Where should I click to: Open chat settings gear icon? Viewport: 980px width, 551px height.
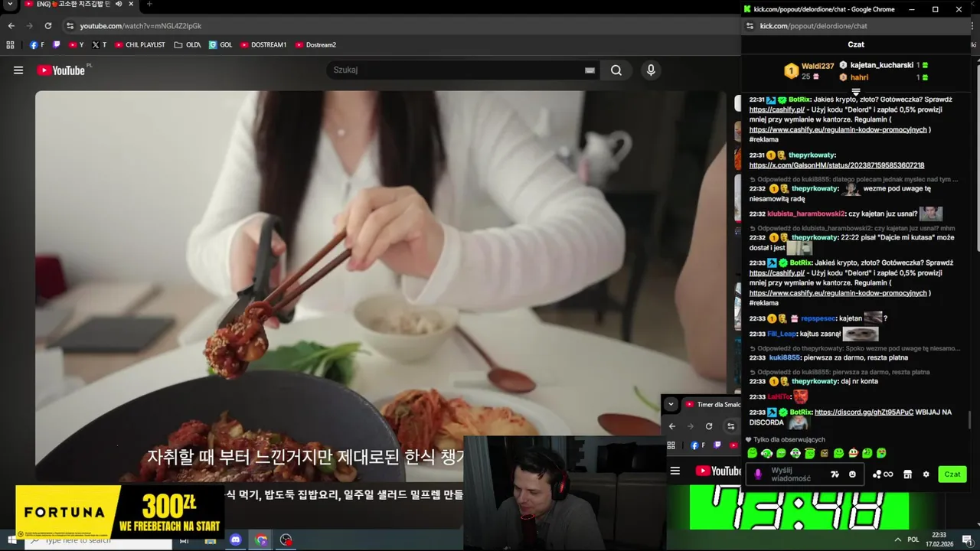click(x=926, y=474)
